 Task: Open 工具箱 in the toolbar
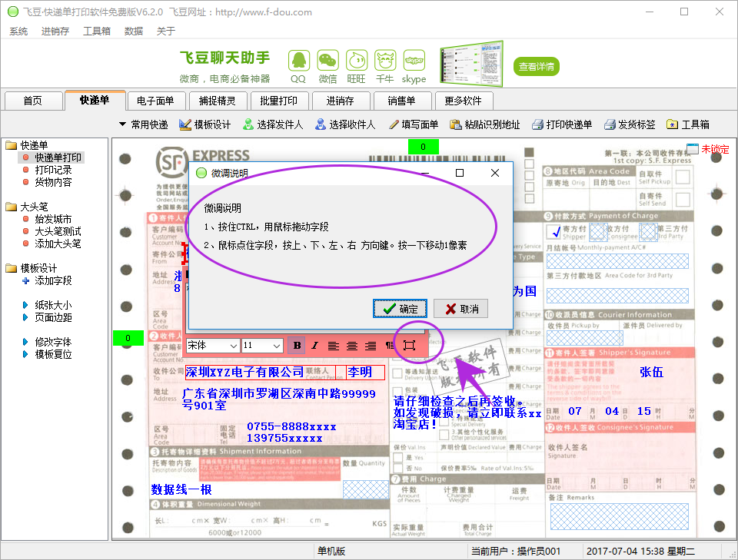tap(687, 124)
